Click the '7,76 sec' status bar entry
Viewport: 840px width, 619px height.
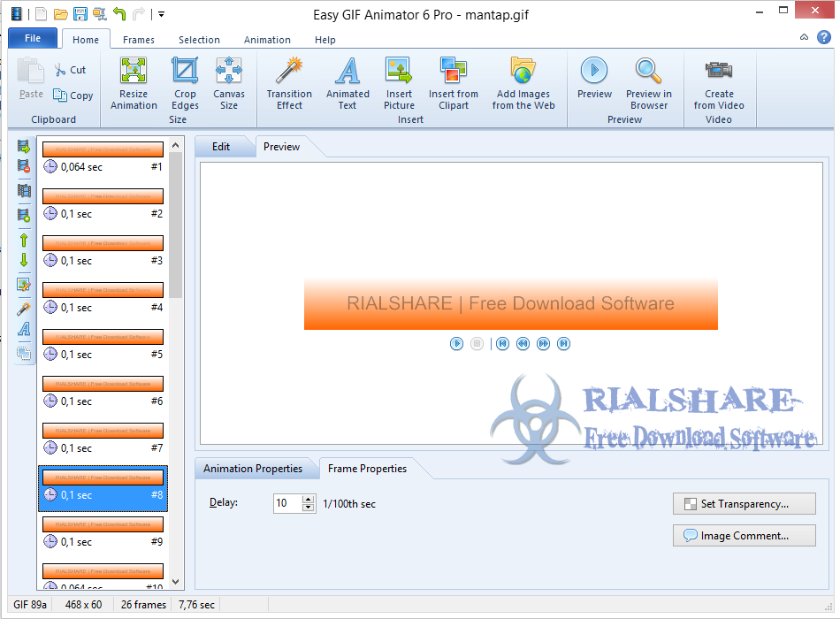click(x=196, y=605)
